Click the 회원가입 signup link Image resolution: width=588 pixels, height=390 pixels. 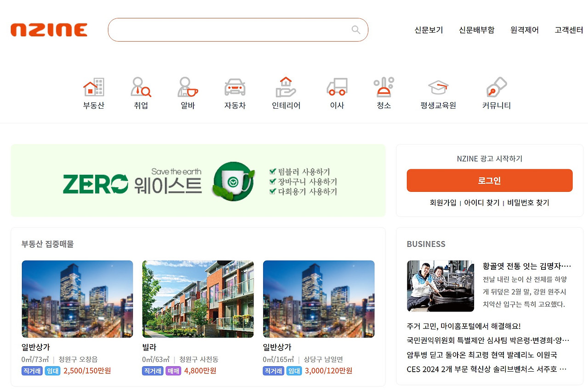pyautogui.click(x=441, y=202)
